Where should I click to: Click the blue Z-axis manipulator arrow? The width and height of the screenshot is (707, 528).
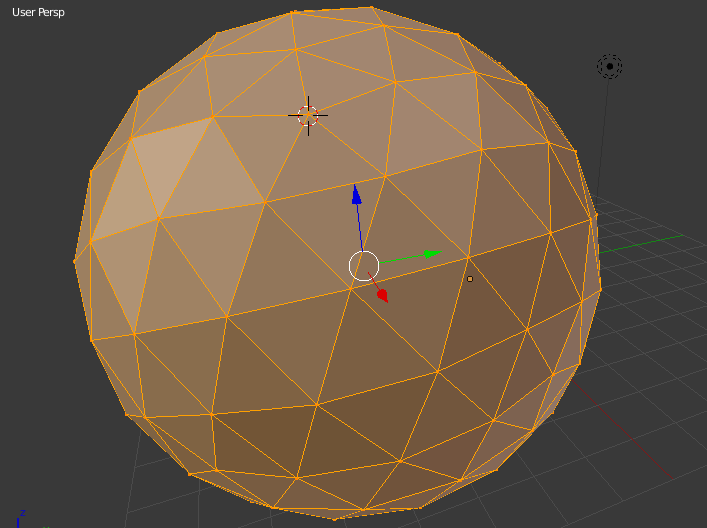(x=357, y=195)
